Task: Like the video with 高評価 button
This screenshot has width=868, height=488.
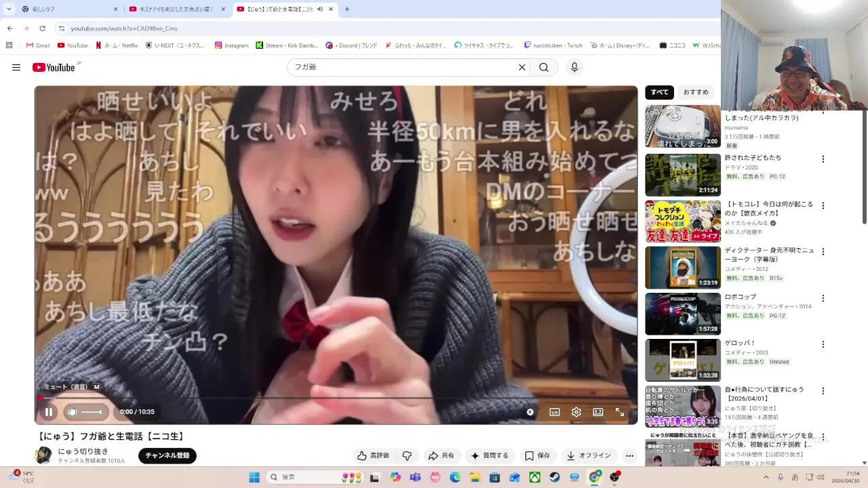Action: (373, 455)
